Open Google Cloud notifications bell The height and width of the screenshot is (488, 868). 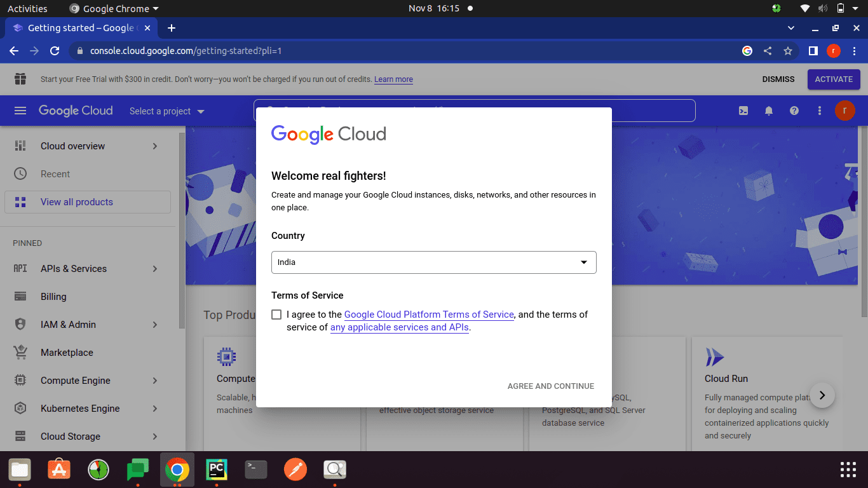coord(768,110)
